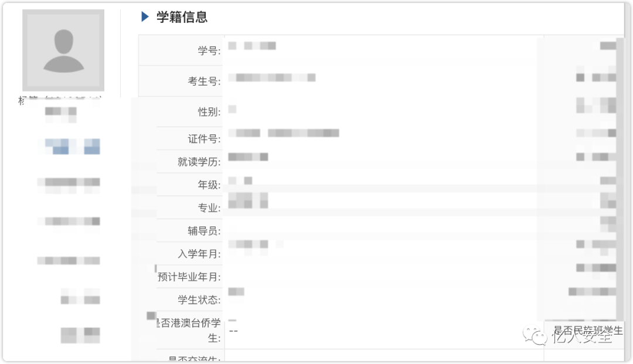Click the 预计毕业年月 value cell
Screen dimensions: 633x364
pyautogui.click(x=379, y=277)
